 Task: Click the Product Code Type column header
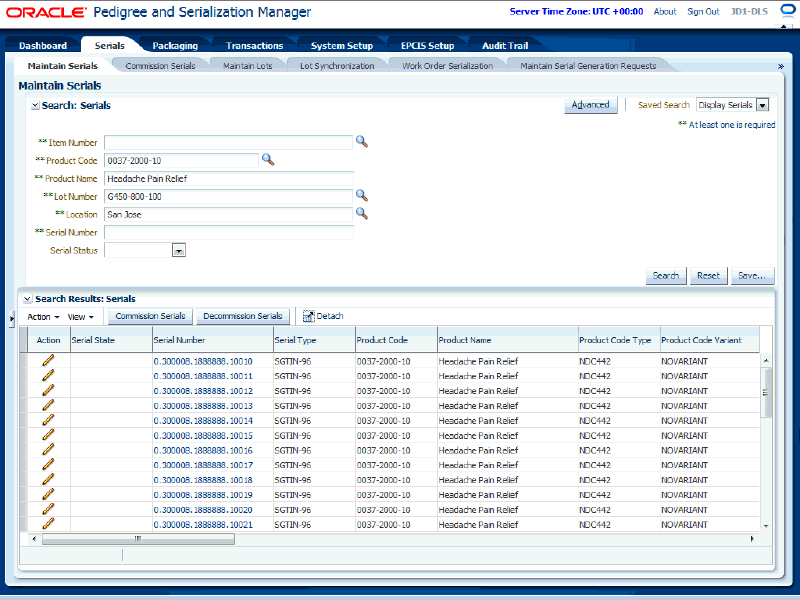[619, 340]
